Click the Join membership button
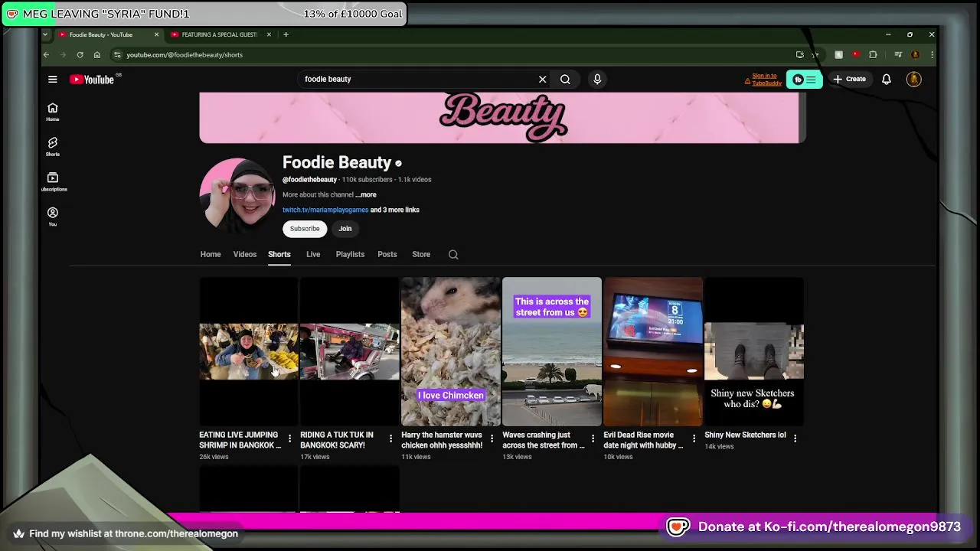 (345, 229)
